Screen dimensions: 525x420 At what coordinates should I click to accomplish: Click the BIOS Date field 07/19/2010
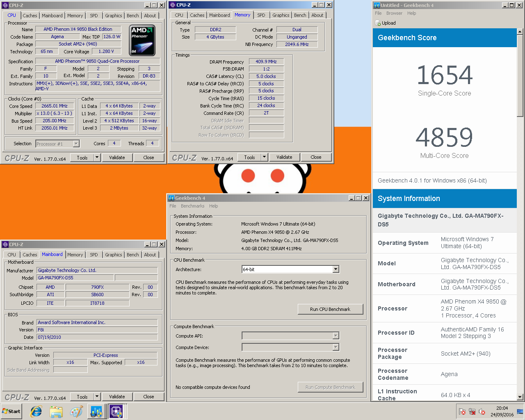97,337
